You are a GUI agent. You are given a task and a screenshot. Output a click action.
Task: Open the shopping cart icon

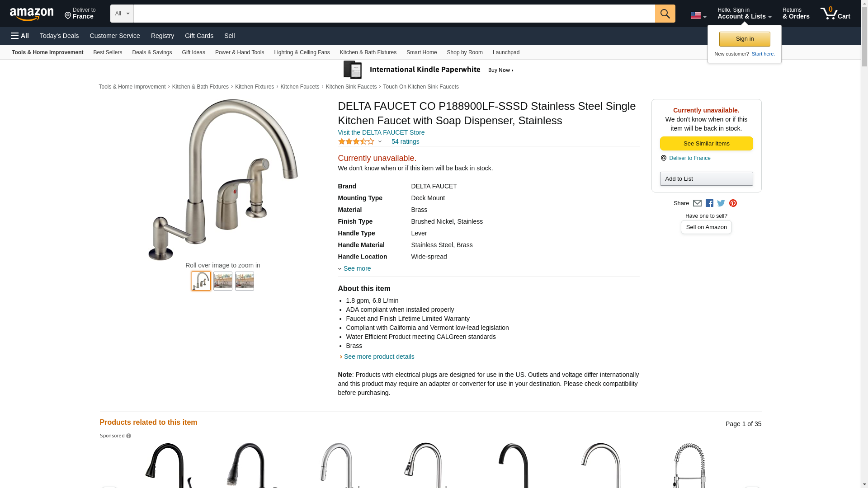(x=835, y=14)
